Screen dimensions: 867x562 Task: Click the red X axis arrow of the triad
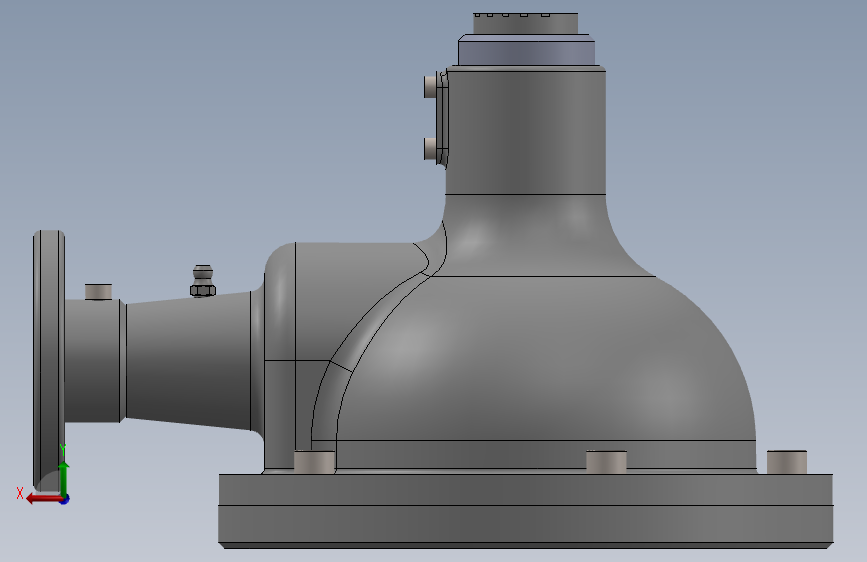(x=43, y=499)
